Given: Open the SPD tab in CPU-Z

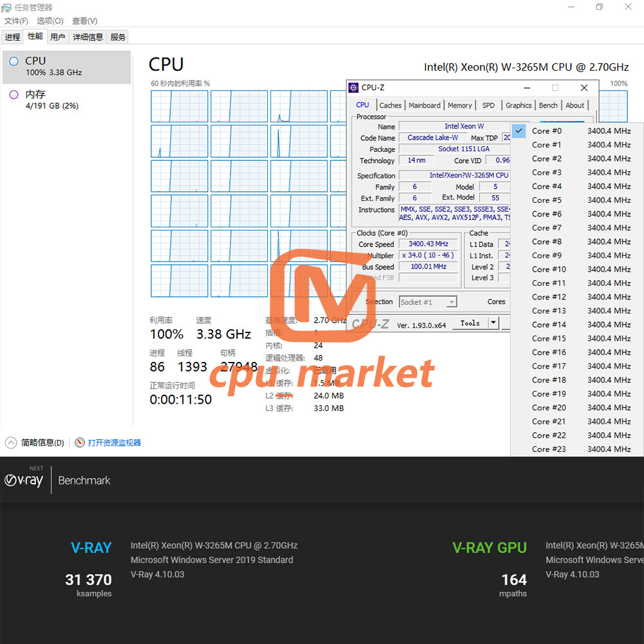Looking at the screenshot, I should point(488,106).
